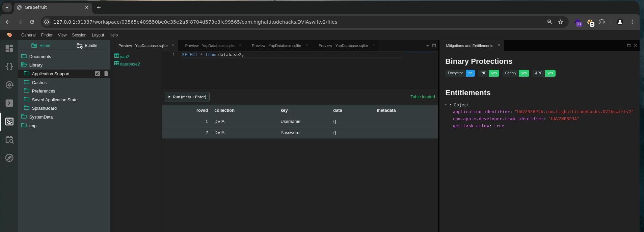Run the SQL query
The height and width of the screenshot is (232, 644).
(x=187, y=97)
